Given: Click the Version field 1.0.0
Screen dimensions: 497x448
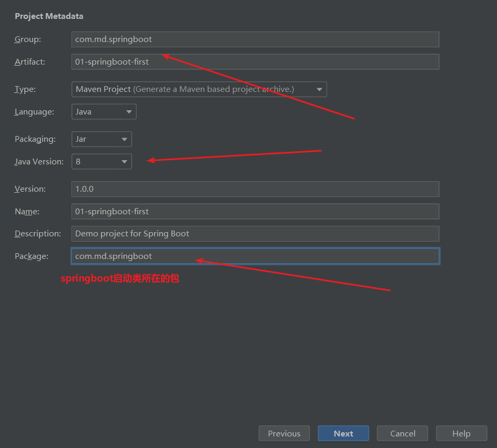Looking at the screenshot, I should pos(255,189).
